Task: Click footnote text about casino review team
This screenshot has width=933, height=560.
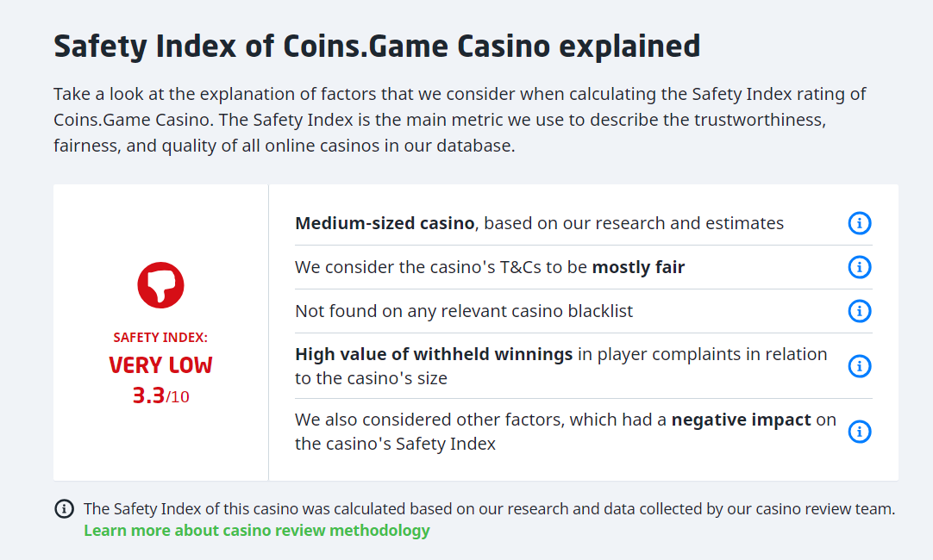Action: point(489,509)
